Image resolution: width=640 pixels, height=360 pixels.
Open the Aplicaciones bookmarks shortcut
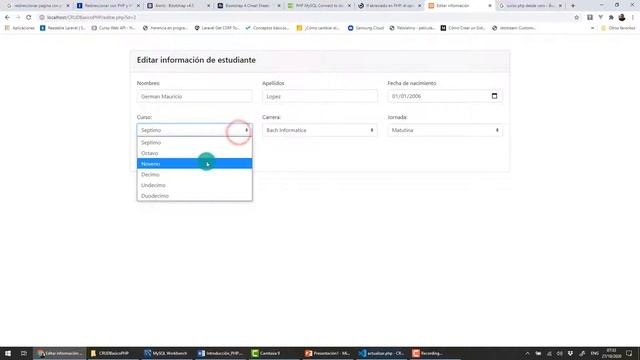[x=20, y=28]
